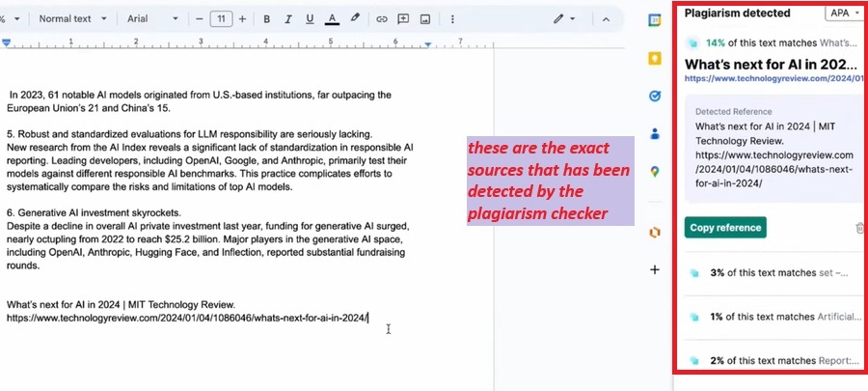
Task: Click the add comment icon
Action: pos(403,19)
